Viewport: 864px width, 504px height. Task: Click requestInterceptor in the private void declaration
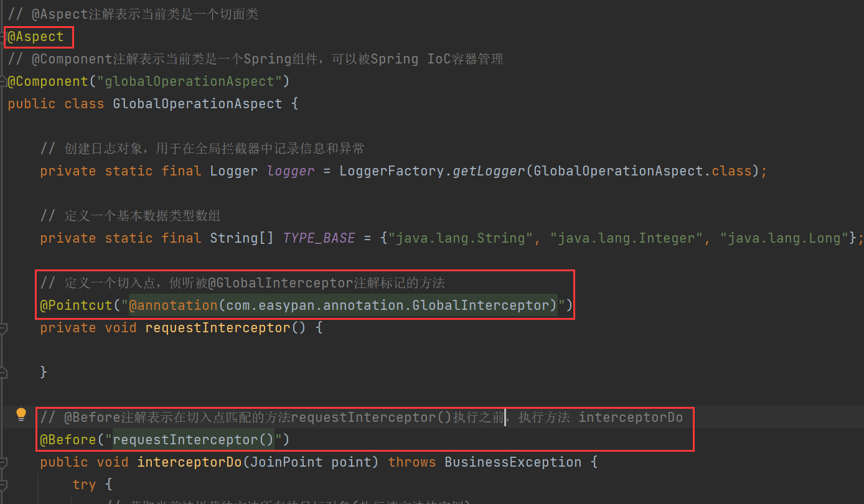218,328
